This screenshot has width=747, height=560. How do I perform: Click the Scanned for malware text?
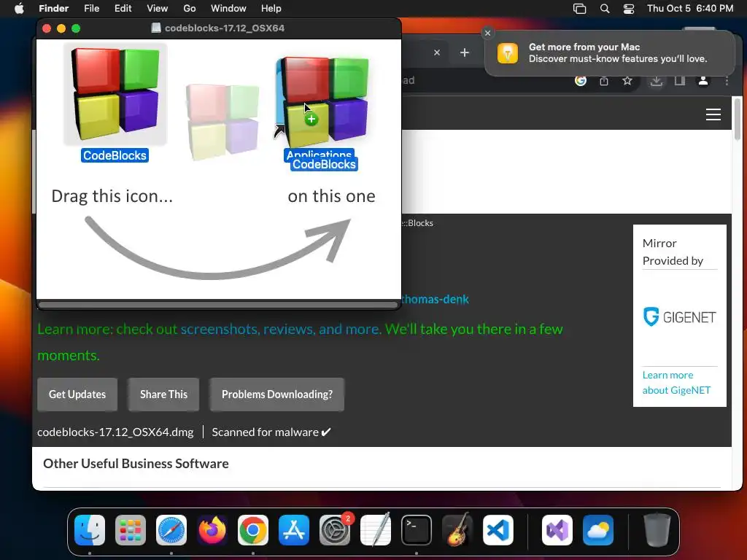[x=271, y=432]
